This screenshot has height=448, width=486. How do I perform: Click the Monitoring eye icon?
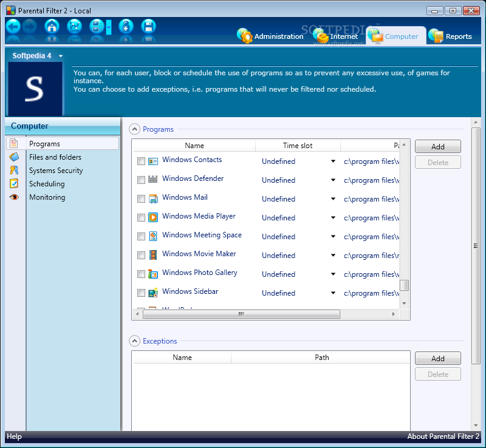click(x=14, y=197)
